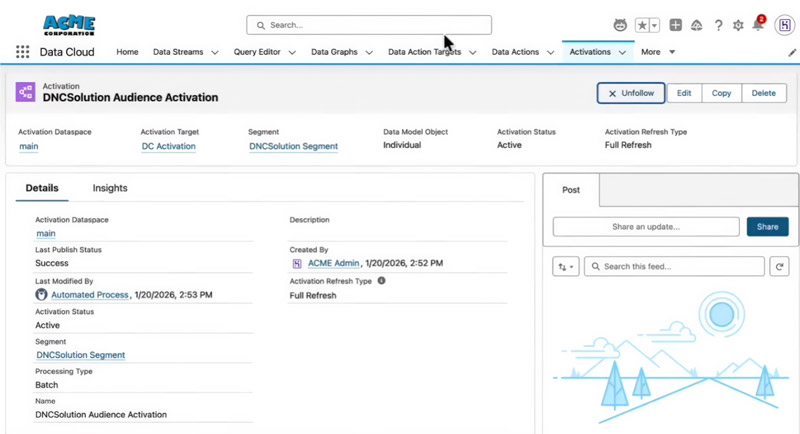Refresh the feed with the refresh icon
The image size is (800, 434).
779,267
